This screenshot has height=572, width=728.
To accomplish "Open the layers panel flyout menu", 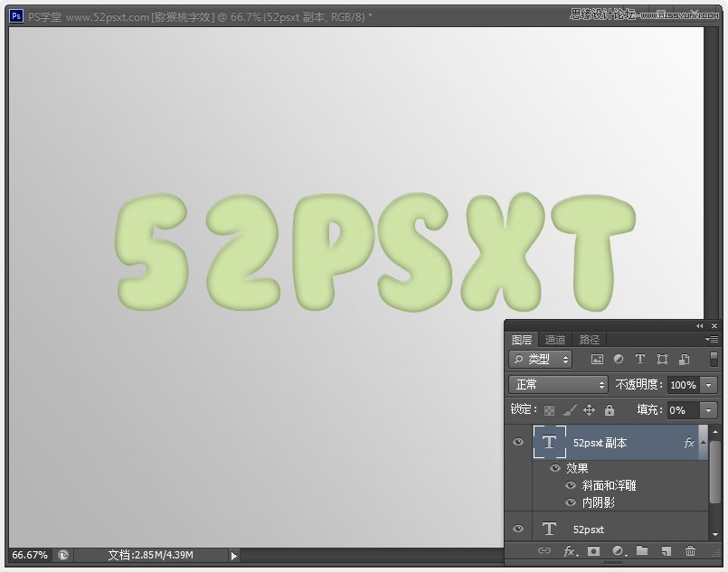I will click(x=712, y=340).
